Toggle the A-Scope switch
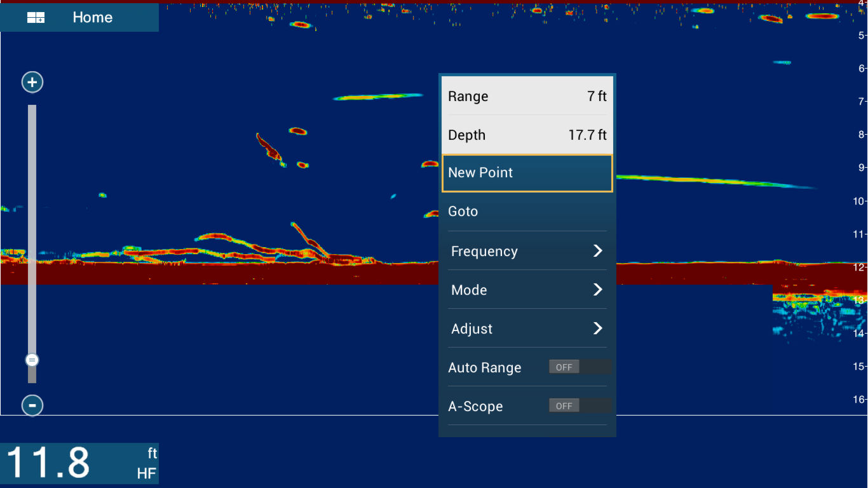The height and width of the screenshot is (488, 868). click(x=580, y=406)
